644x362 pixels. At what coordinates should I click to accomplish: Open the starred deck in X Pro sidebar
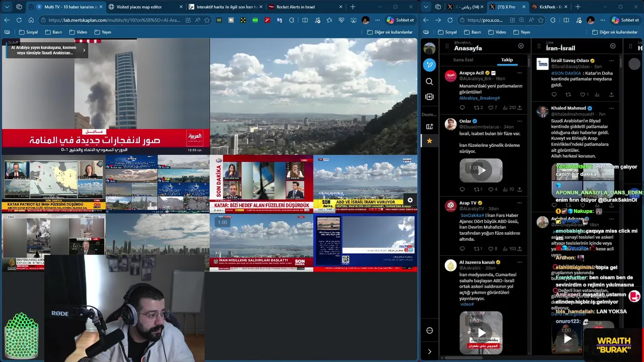coord(429,141)
